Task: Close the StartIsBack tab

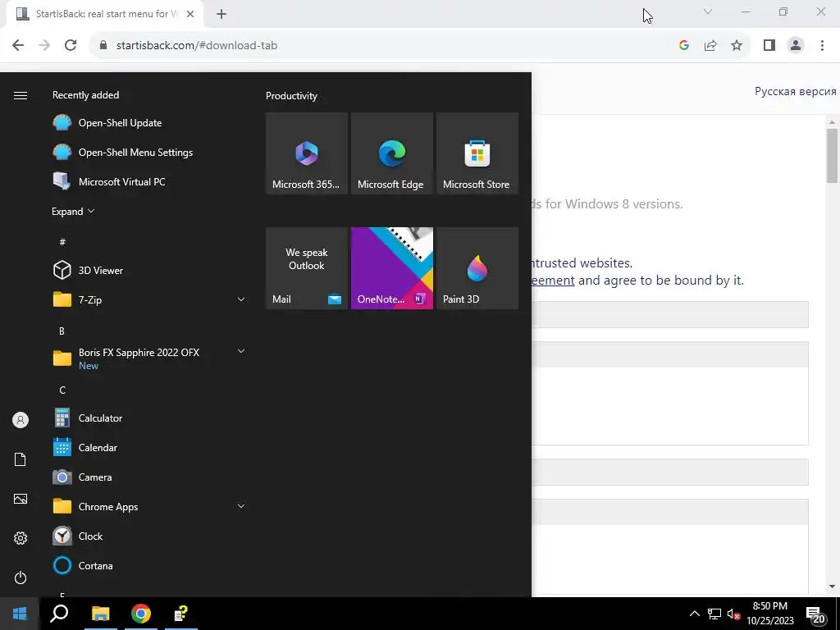Action: 190,15
